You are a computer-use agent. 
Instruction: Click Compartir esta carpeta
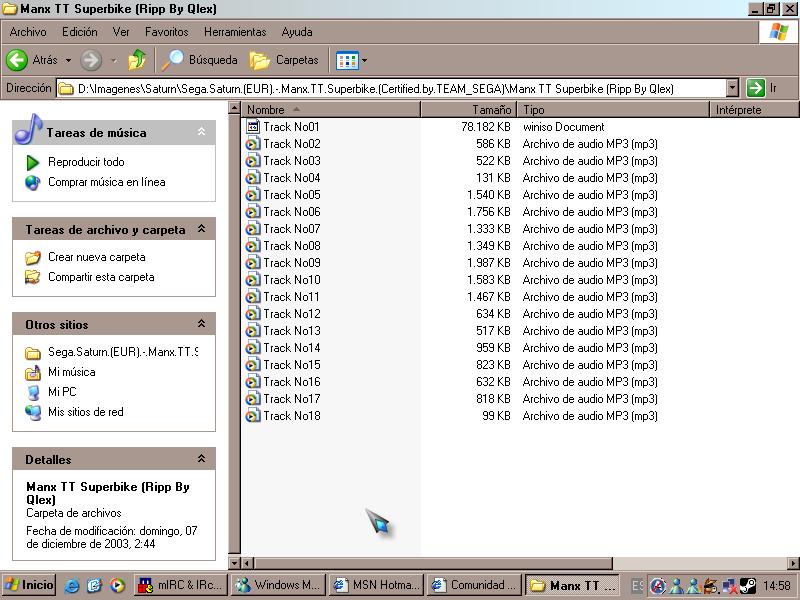101,277
